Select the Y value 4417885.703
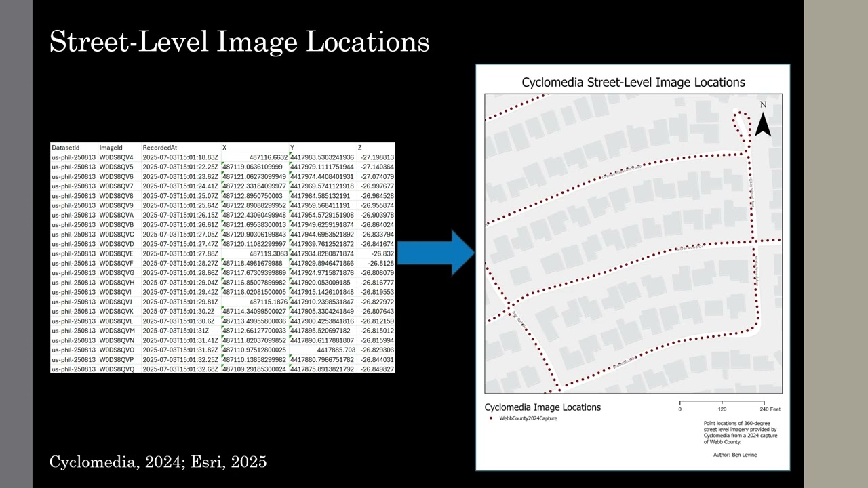The height and width of the screenshot is (488, 868). click(336, 350)
